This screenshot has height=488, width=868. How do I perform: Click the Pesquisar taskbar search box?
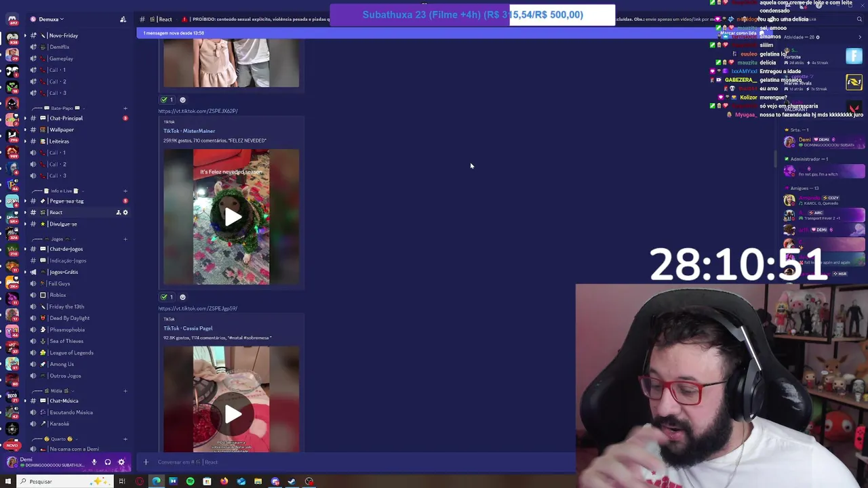click(64, 481)
